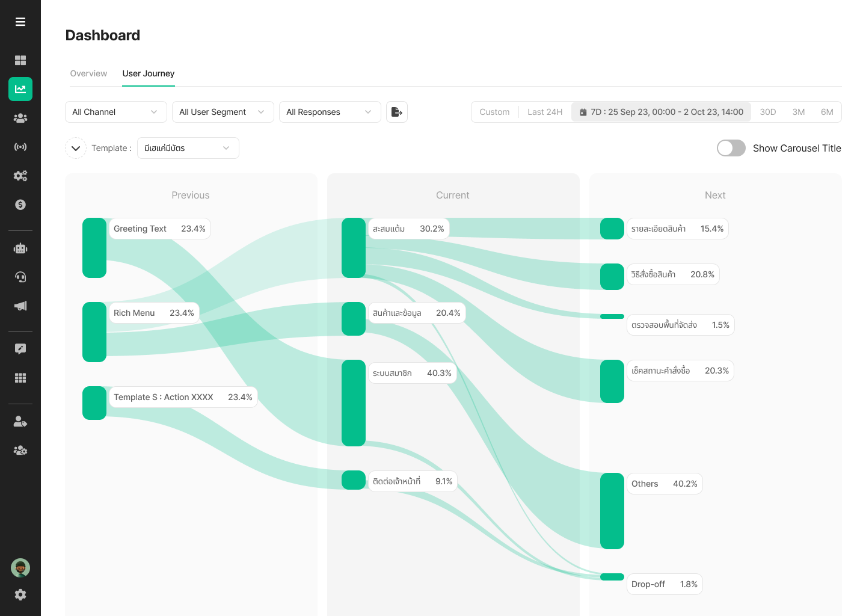Collapse the template section chevron
Screen dimensions: 866x616
click(x=76, y=148)
